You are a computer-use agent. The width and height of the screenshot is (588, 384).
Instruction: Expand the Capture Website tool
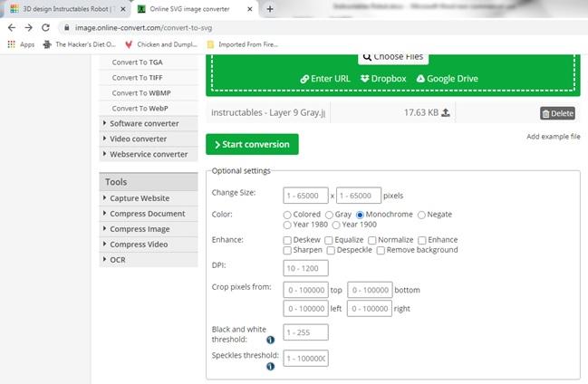coord(149,198)
